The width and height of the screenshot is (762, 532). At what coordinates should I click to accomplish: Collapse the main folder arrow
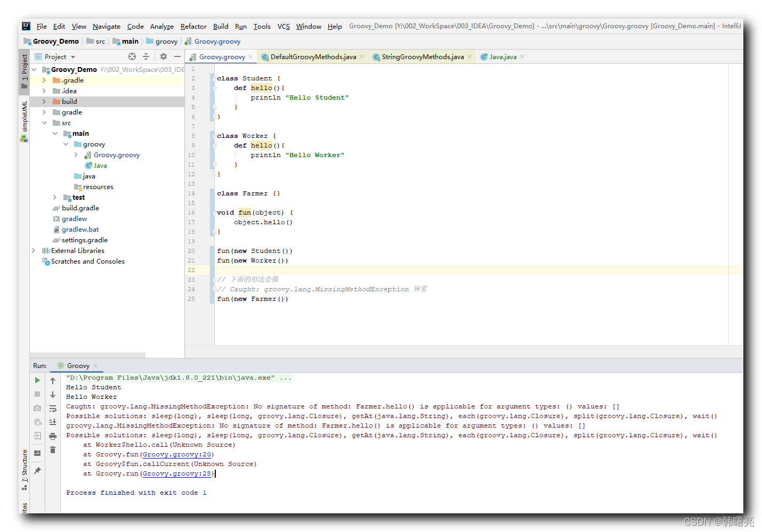point(55,134)
